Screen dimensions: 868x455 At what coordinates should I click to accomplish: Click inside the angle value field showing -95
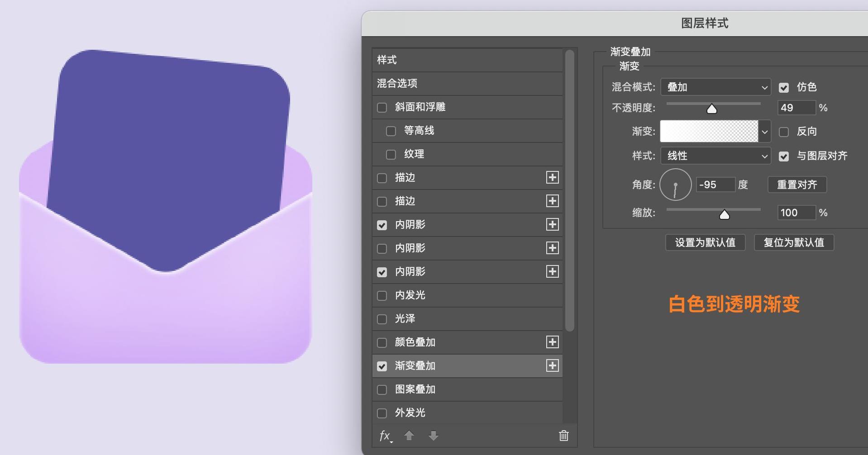pos(715,185)
